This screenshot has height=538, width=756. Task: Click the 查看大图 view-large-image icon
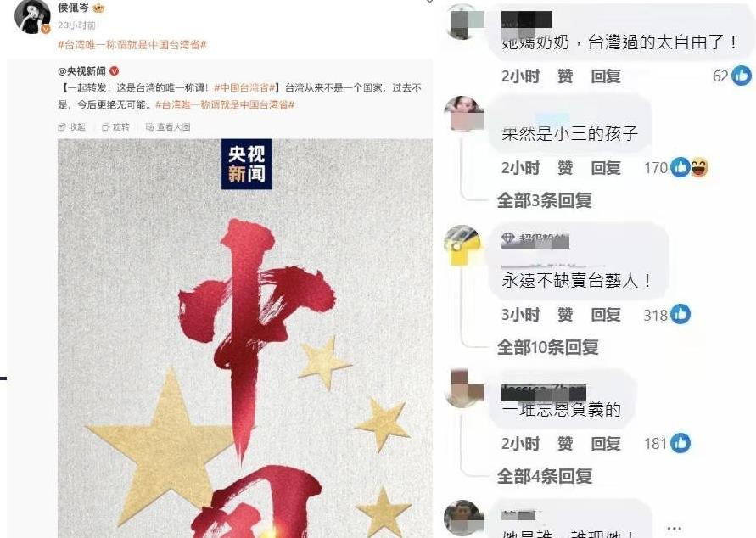click(149, 127)
